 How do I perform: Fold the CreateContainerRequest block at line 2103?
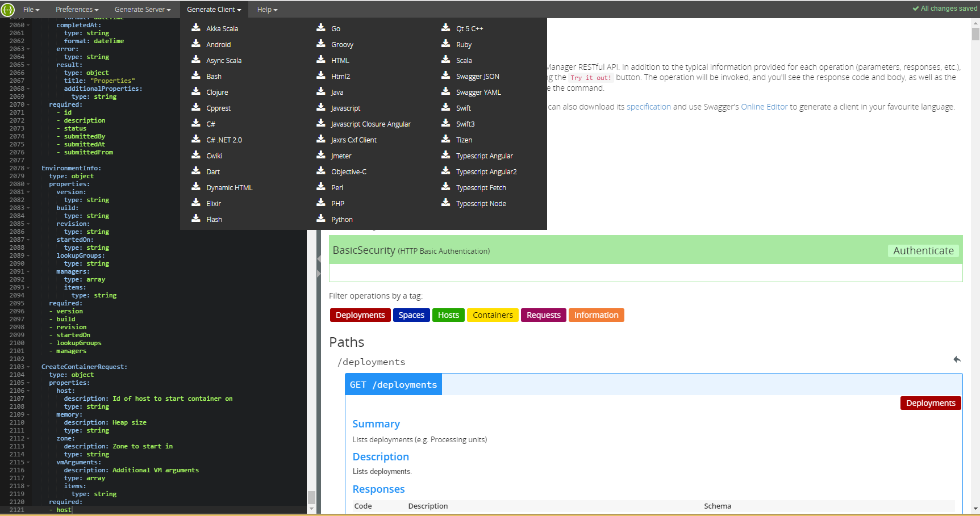pos(28,367)
